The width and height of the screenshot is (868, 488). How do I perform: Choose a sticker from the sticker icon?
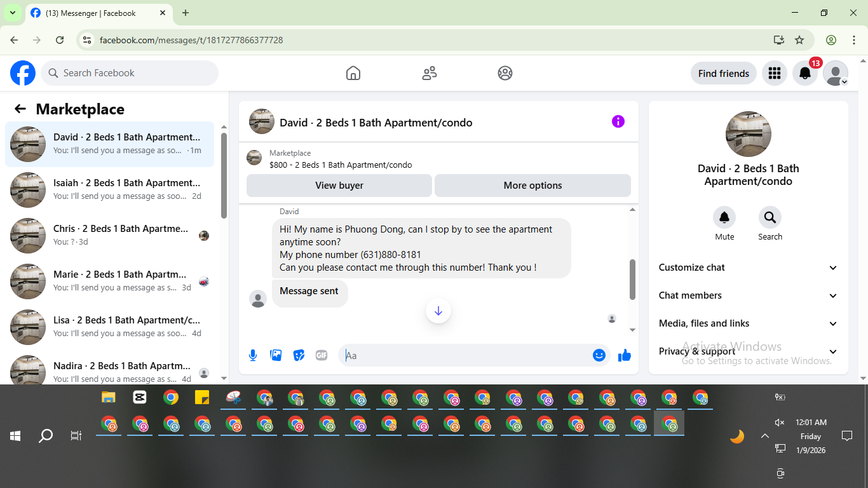299,355
